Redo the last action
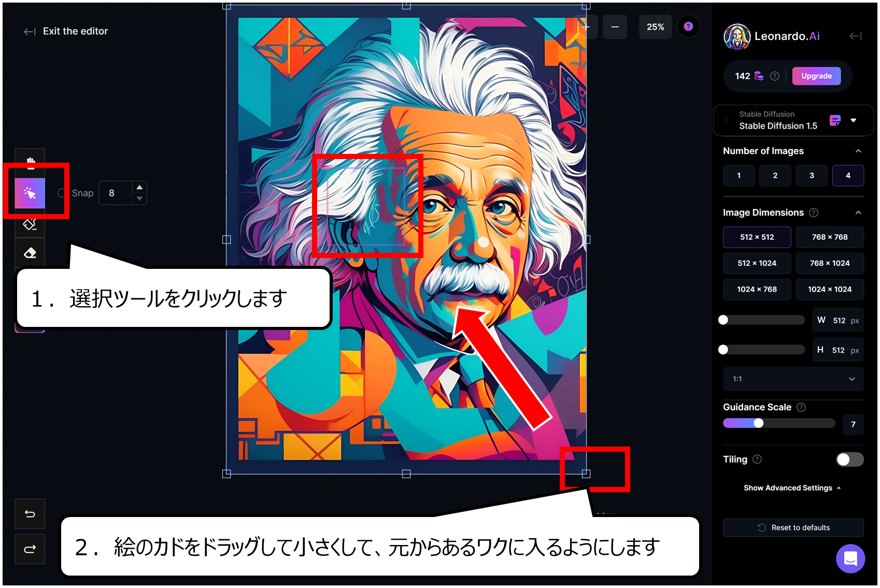The image size is (880, 588). click(x=30, y=549)
